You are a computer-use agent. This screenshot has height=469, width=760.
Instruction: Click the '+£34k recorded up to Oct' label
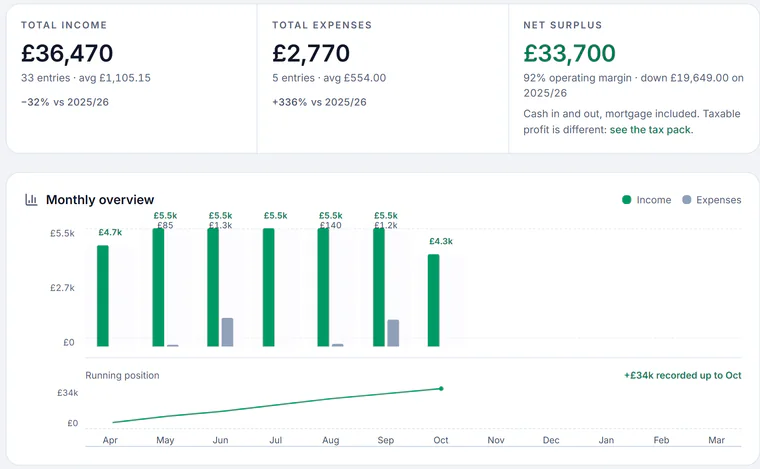pos(682,375)
